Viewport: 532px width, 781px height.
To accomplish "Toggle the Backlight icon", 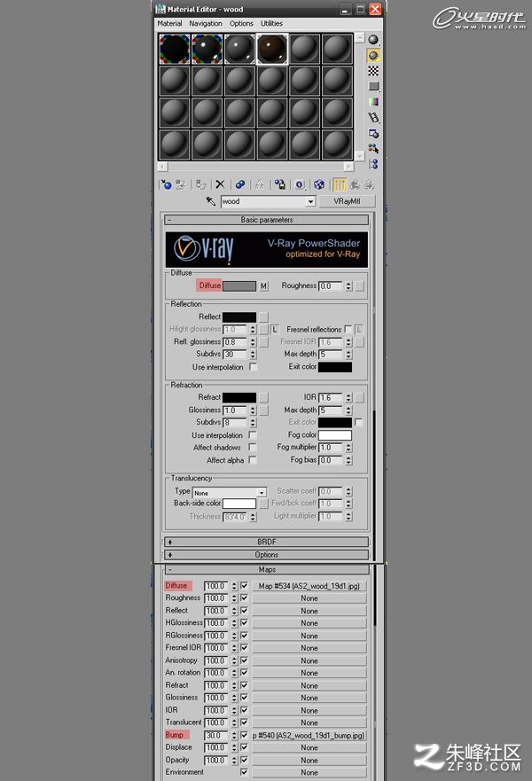I will point(373,55).
